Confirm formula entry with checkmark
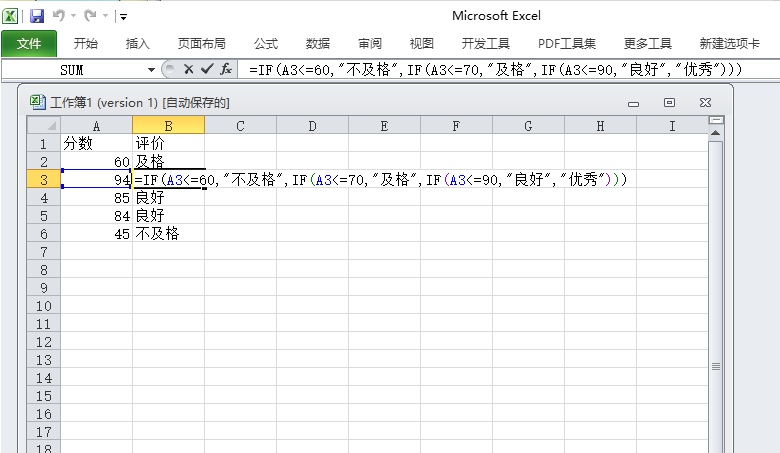 click(207, 70)
